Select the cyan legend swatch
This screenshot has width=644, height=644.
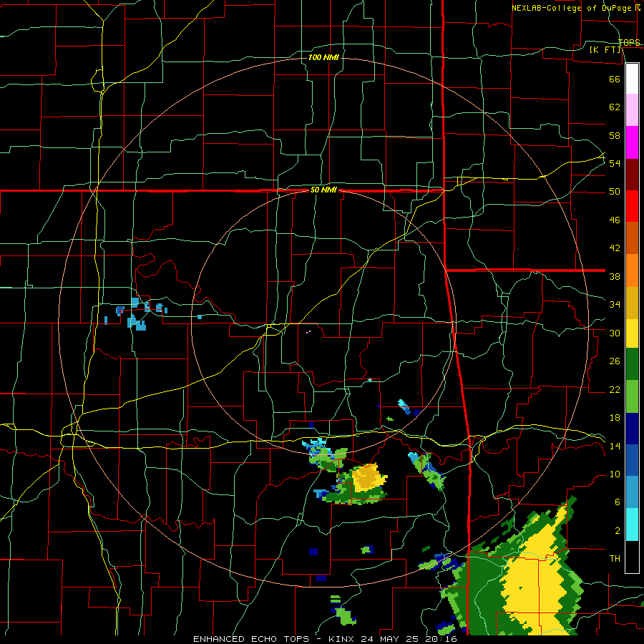point(632,525)
